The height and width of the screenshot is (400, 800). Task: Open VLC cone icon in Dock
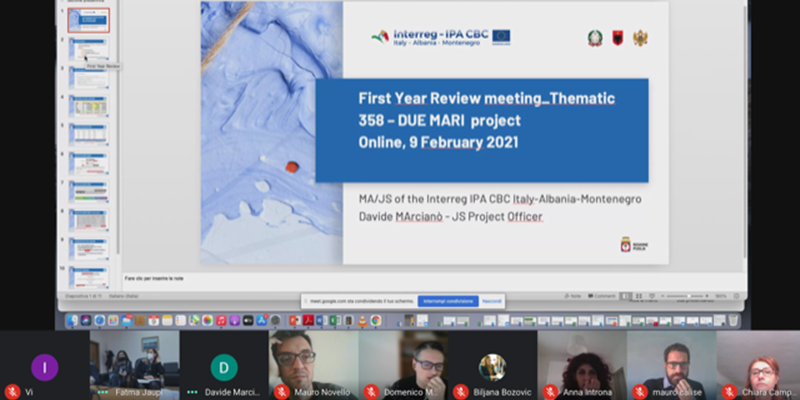point(363,320)
